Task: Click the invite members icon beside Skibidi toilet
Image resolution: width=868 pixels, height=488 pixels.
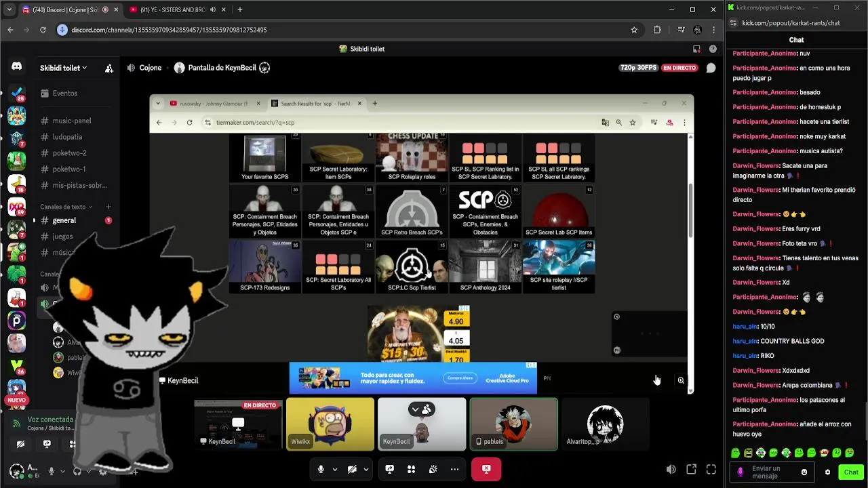Action: (108, 68)
